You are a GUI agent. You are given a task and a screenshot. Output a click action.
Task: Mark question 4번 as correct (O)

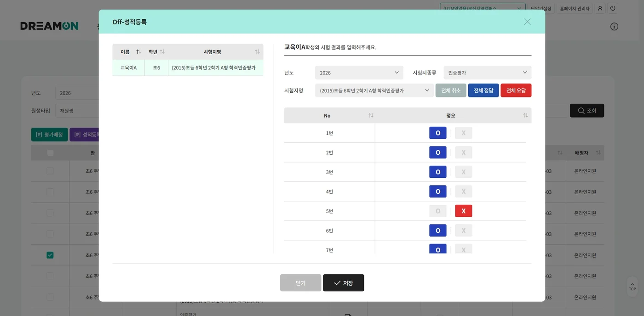pos(438,192)
